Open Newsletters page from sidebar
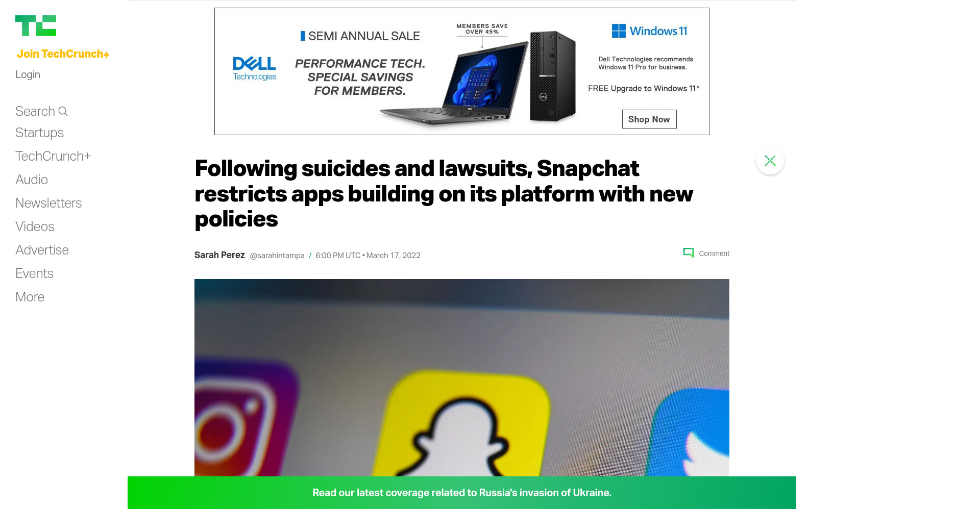This screenshot has width=980, height=509. [x=48, y=203]
